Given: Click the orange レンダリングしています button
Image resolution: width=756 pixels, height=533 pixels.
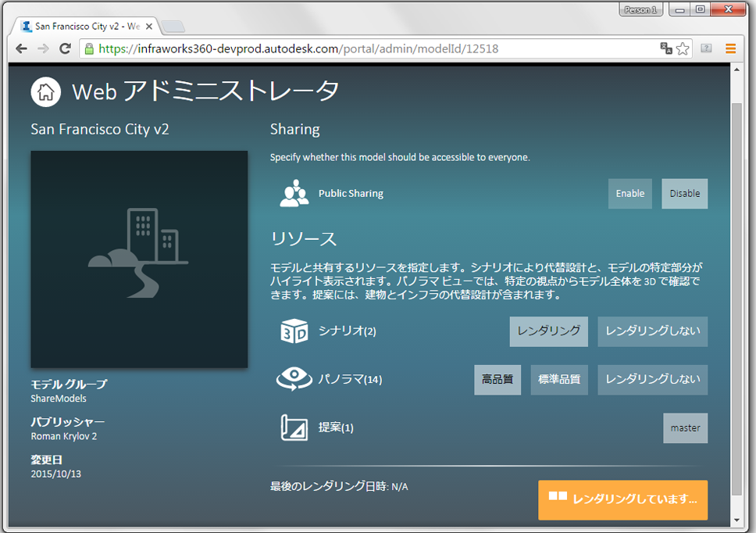Looking at the screenshot, I should click(623, 499).
